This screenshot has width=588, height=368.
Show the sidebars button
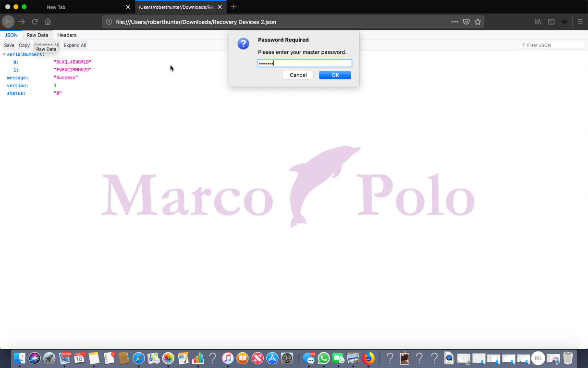click(551, 22)
